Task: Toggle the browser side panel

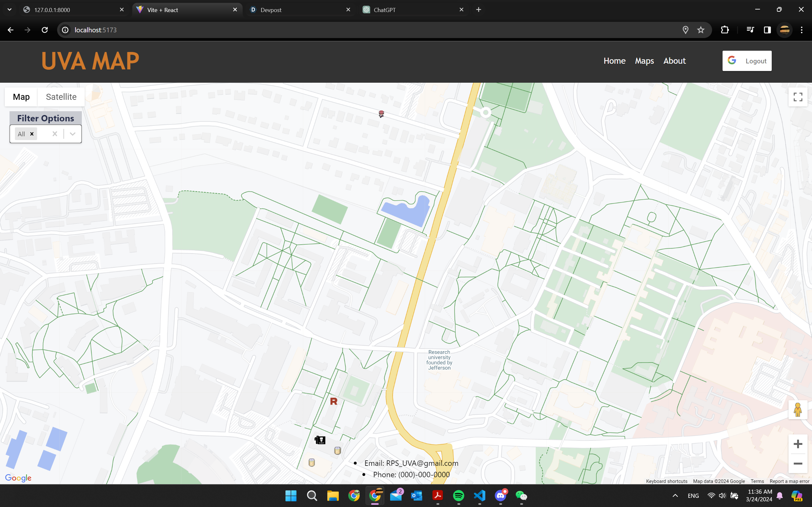Action: (767, 30)
